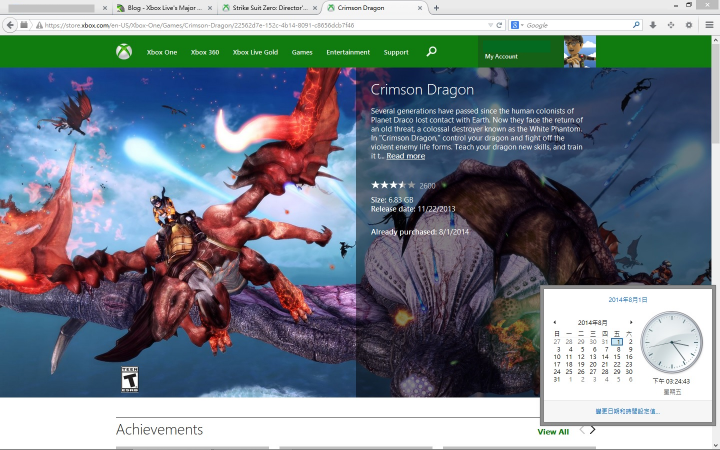720x450 pixels.
Task: Open a new tab with the plus button
Action: pyautogui.click(x=436, y=8)
